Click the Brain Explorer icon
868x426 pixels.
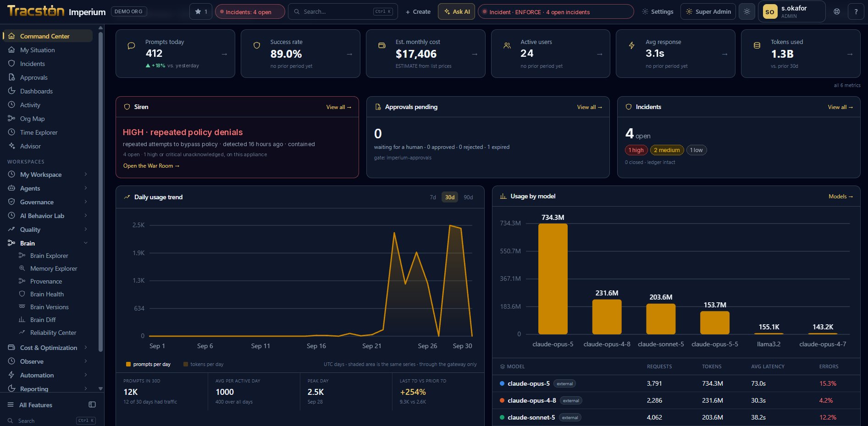[x=22, y=256]
